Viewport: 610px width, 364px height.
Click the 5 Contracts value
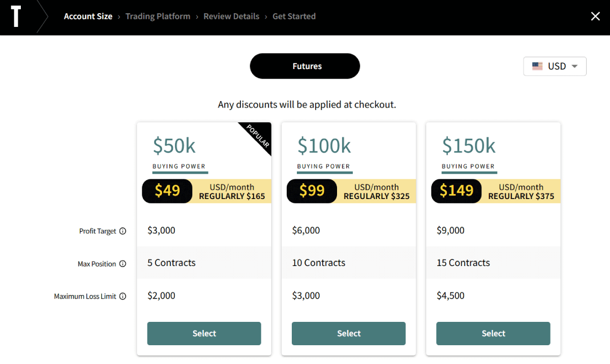point(171,263)
